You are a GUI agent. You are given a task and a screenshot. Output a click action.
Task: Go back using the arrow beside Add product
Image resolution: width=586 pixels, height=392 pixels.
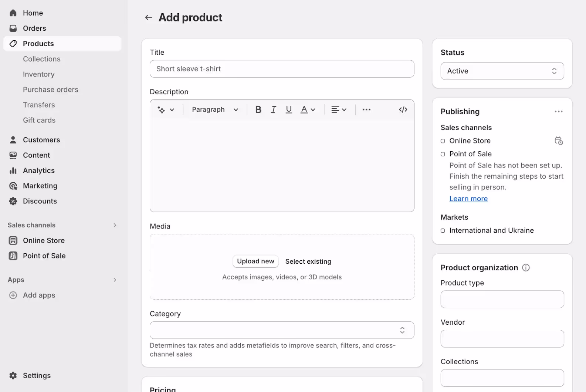click(149, 17)
